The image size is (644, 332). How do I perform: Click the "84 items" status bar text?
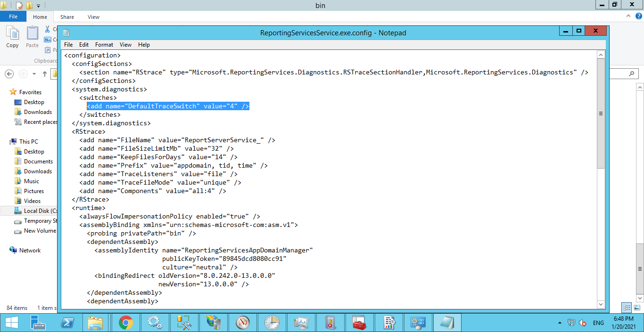coord(17,308)
